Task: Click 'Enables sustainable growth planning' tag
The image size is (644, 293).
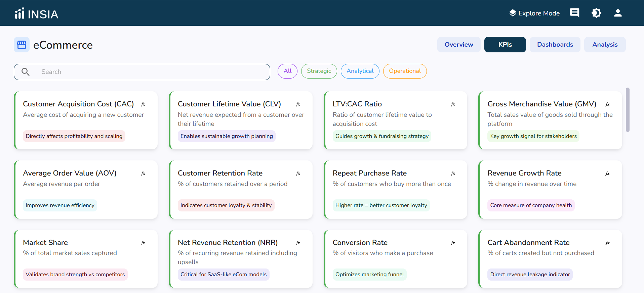Action: tap(227, 136)
